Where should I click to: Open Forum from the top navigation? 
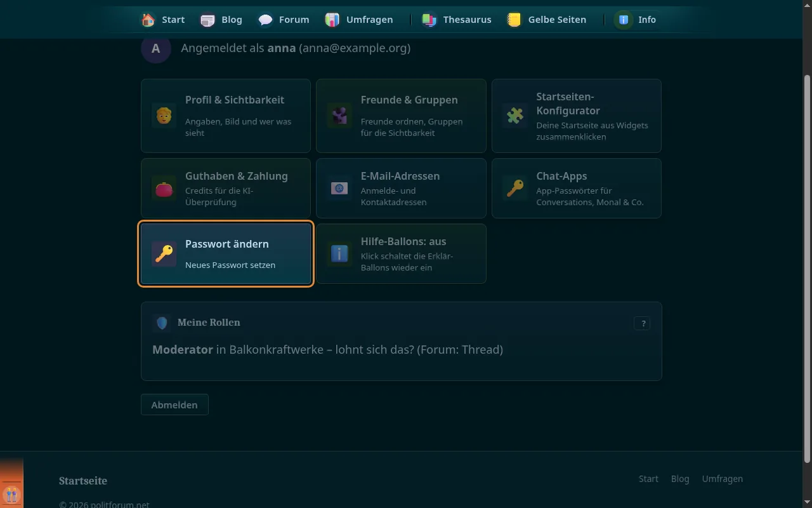tap(284, 20)
